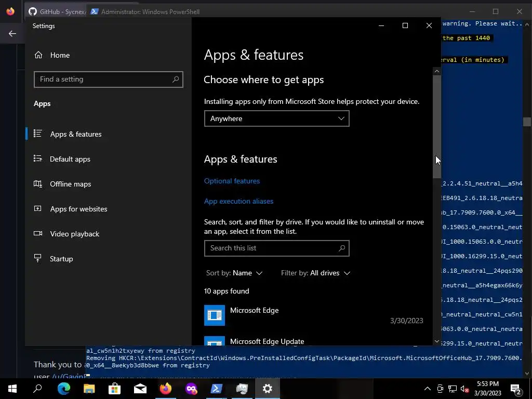
Task: Click the Search this list field
Action: pos(276,248)
